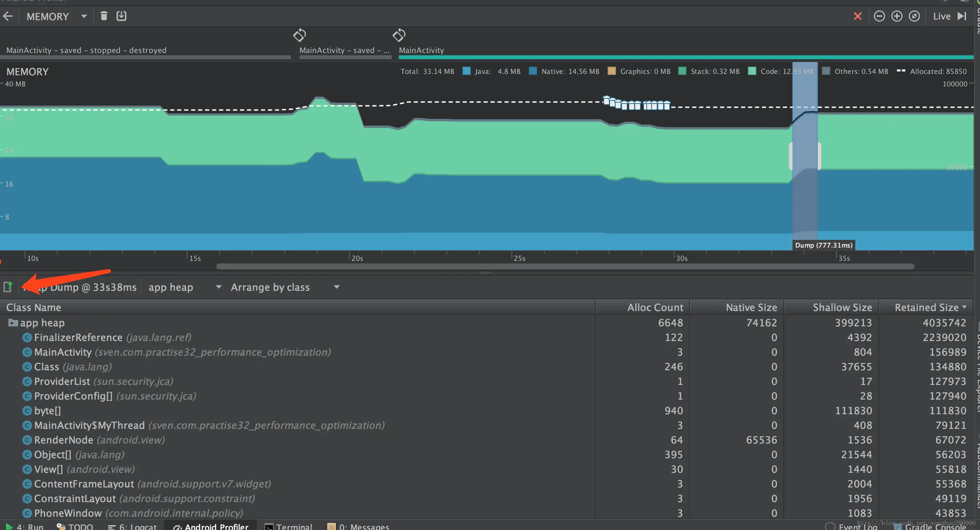Click the MainActivity activity timeline label
This screenshot has height=530, width=980.
421,50
